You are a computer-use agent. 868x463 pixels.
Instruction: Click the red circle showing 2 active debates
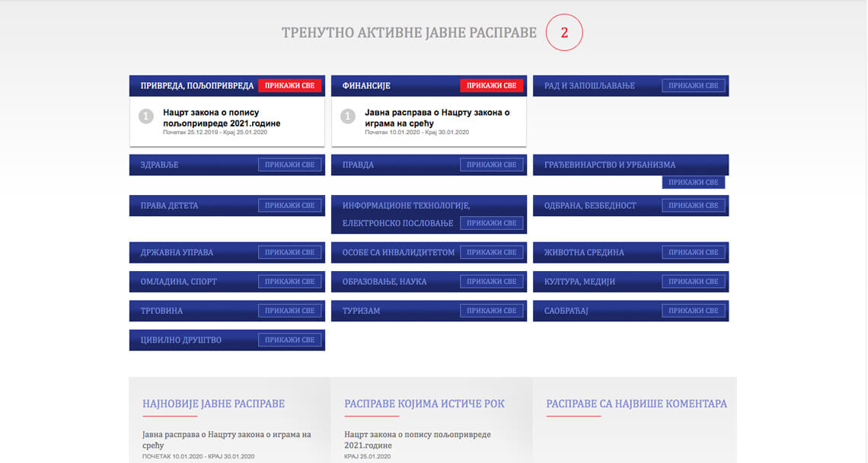tap(564, 33)
